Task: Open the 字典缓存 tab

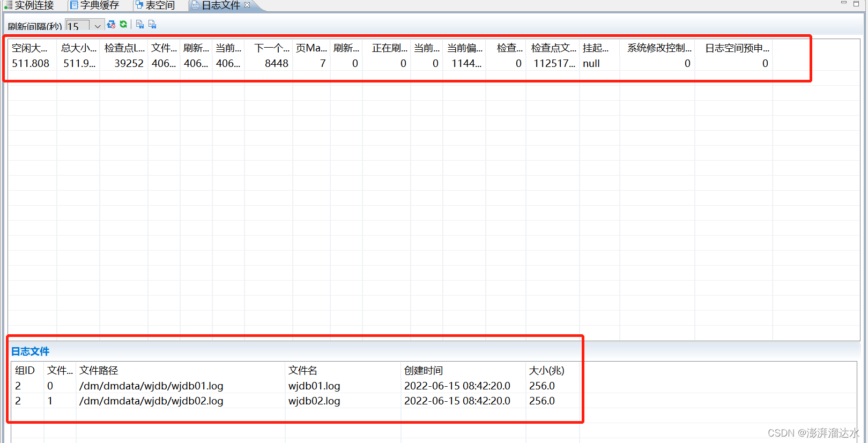Action: click(95, 5)
